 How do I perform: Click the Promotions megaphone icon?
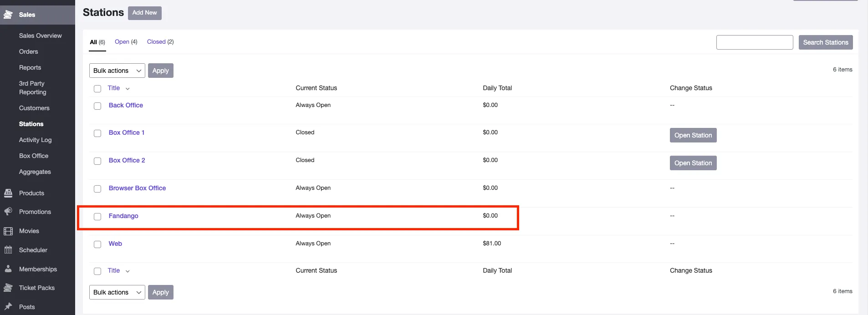click(x=8, y=212)
